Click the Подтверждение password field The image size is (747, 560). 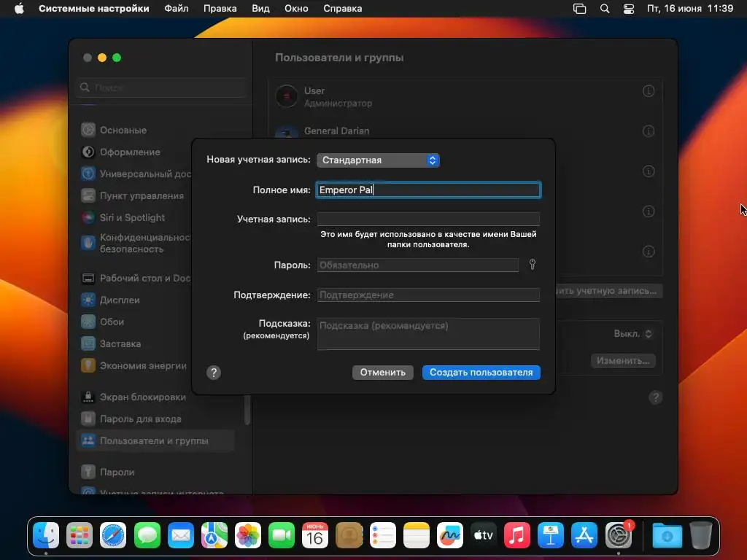point(428,295)
